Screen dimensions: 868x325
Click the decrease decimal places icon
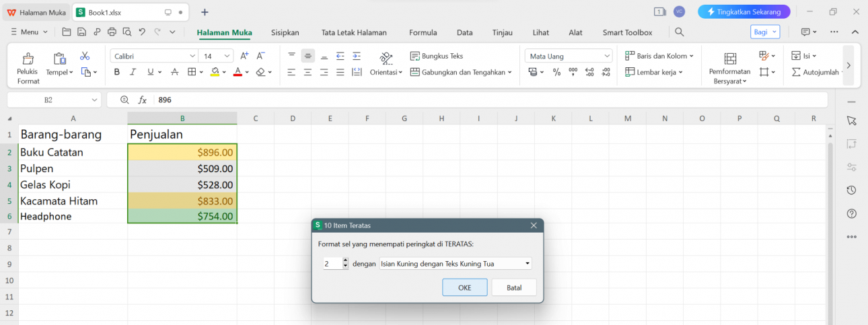coord(606,72)
